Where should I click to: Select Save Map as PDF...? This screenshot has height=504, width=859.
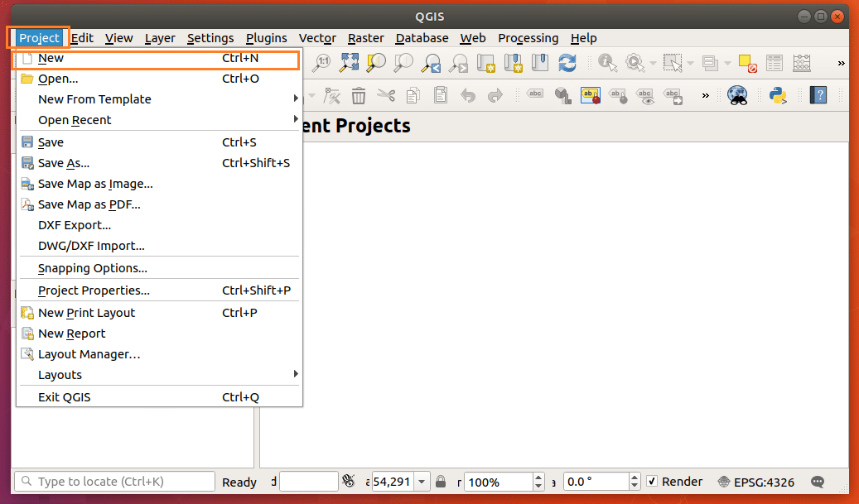coord(159,204)
